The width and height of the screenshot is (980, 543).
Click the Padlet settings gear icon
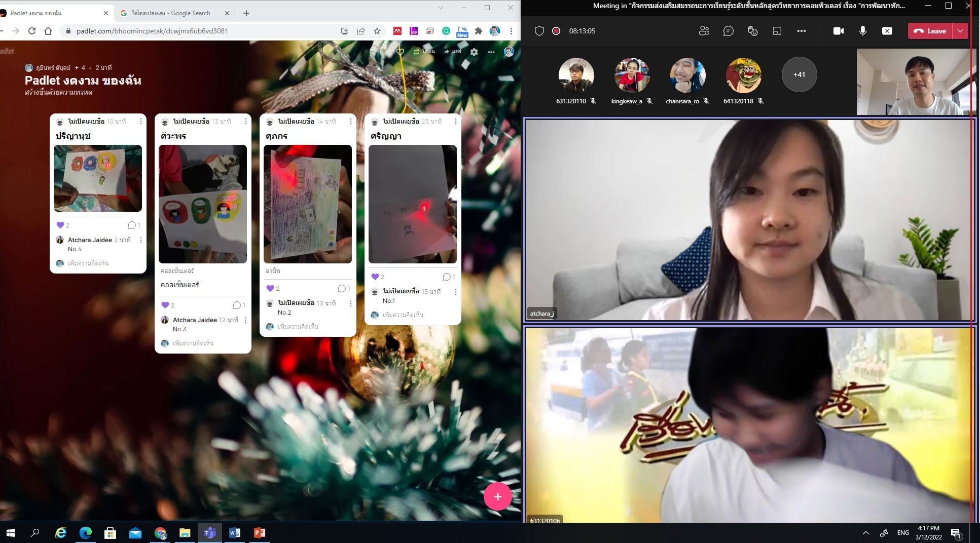coord(474,52)
